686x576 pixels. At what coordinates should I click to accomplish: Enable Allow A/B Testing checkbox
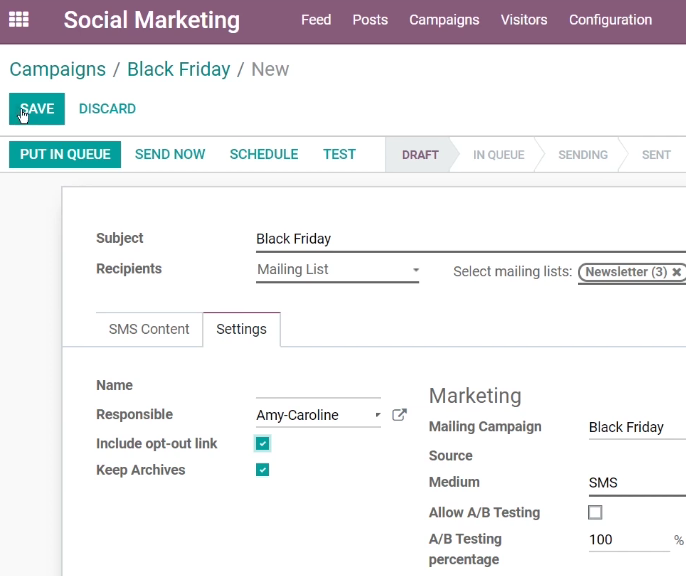(x=595, y=512)
